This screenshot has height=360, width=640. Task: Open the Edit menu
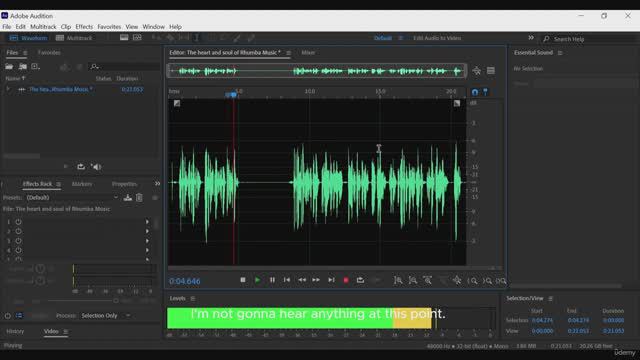click(20, 27)
